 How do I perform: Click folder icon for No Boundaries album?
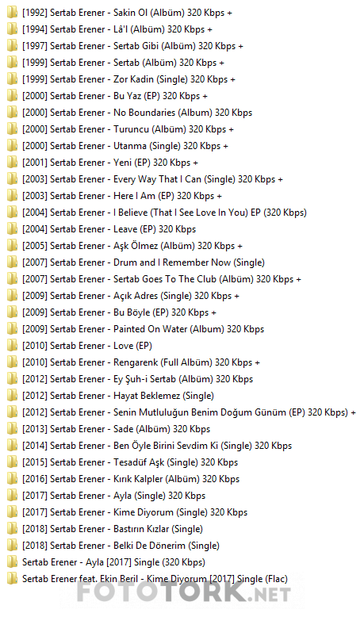point(12,113)
